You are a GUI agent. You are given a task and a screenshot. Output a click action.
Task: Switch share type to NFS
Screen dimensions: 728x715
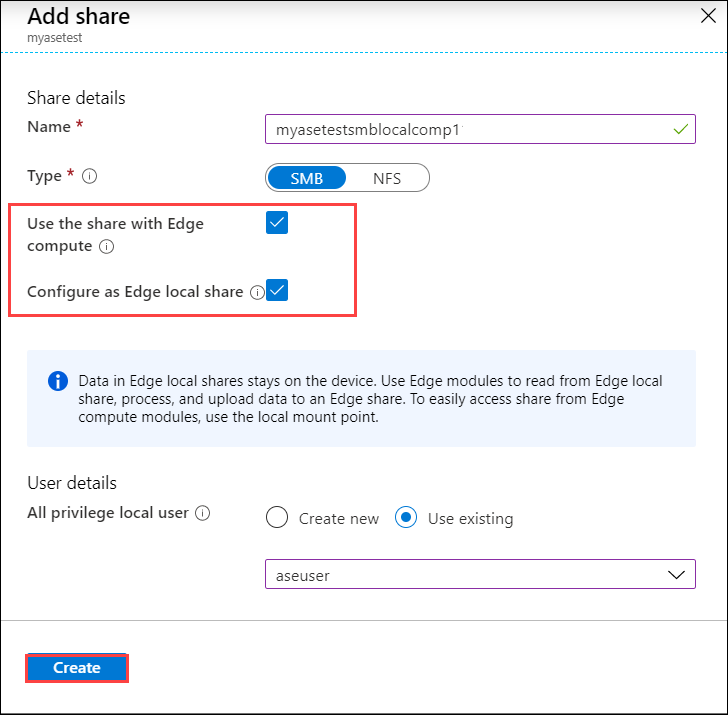coord(387,177)
